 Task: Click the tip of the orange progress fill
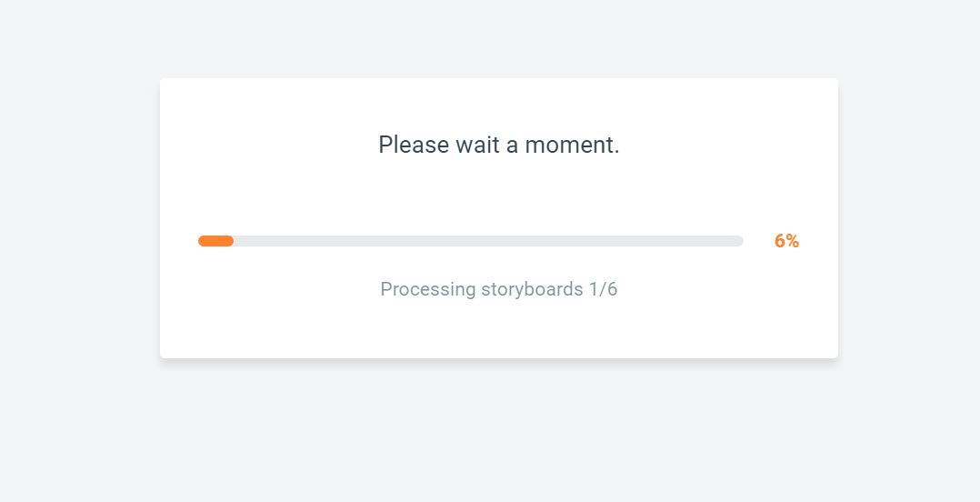pyautogui.click(x=231, y=241)
